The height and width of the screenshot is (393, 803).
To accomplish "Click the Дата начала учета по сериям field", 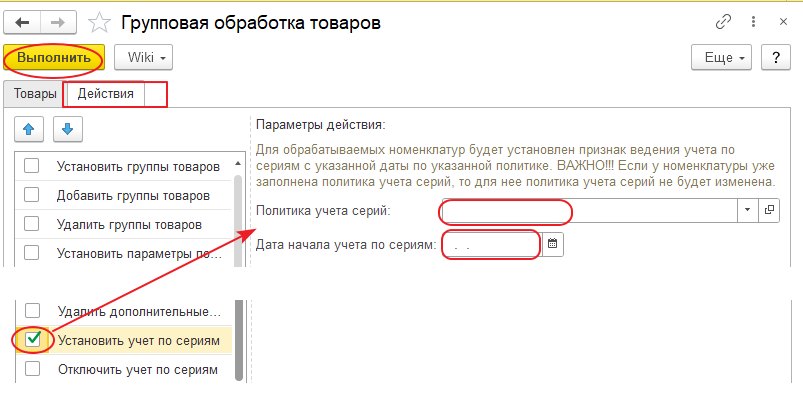I will 492,244.
